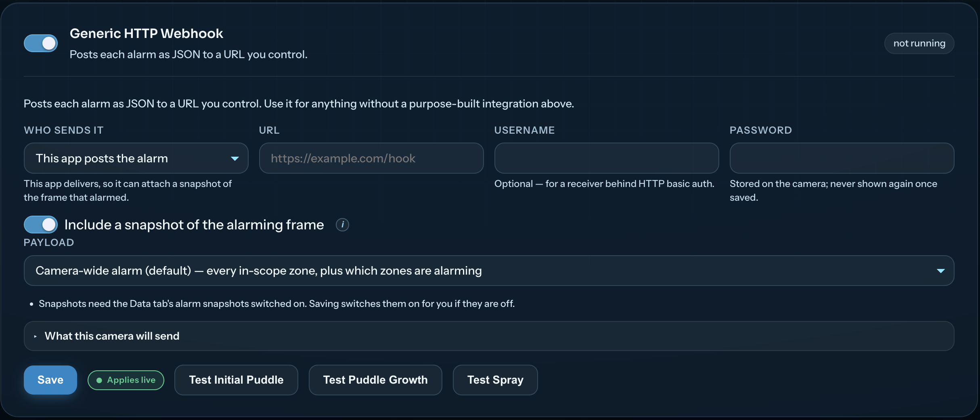The image size is (980, 420).
Task: Click the URL field label
Action: point(269,130)
